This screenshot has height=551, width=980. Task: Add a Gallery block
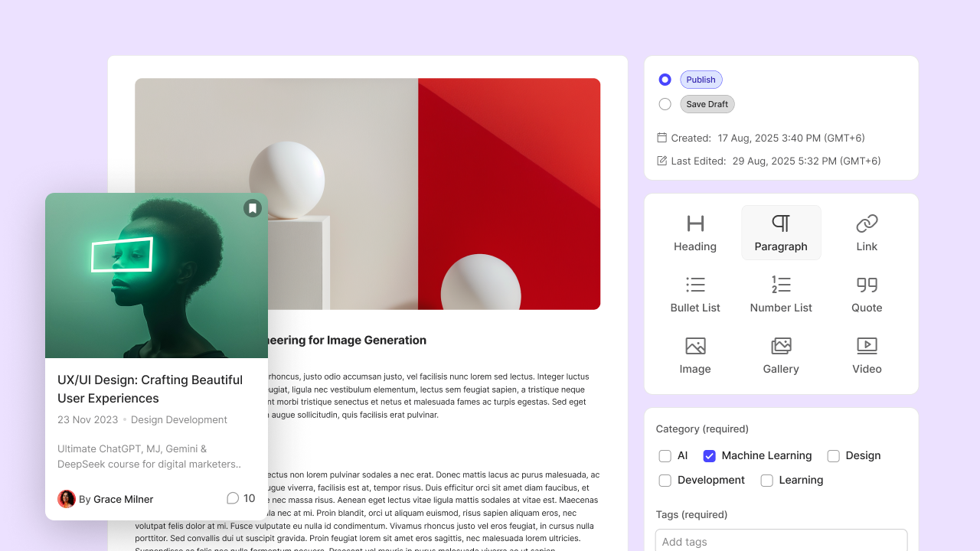[781, 354]
